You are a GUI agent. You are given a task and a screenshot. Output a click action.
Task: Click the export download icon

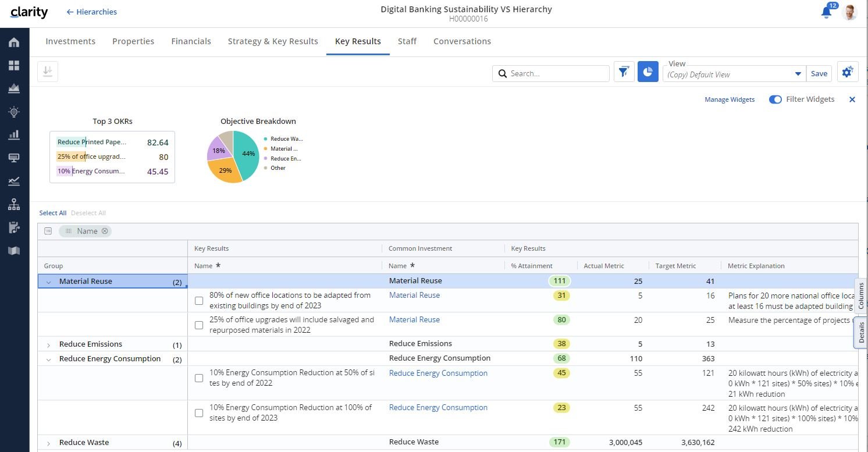pyautogui.click(x=48, y=72)
